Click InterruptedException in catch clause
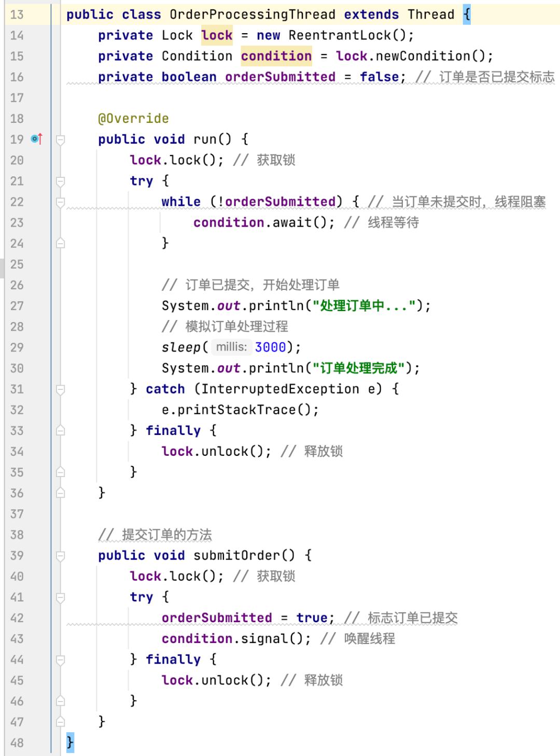The width and height of the screenshot is (560, 756). [x=280, y=389]
